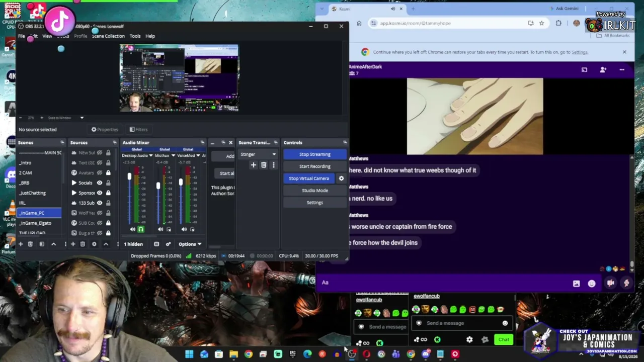Add a scene transition with plus icon
This screenshot has height=362, width=644.
[x=254, y=165]
